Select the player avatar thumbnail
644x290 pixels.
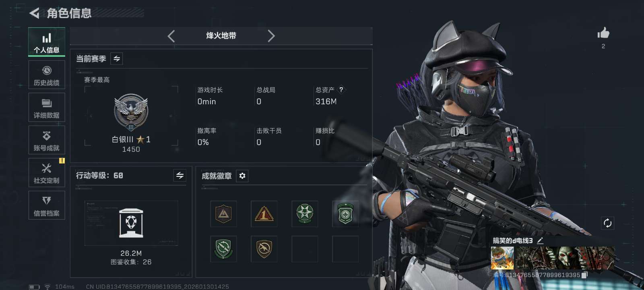click(502, 258)
